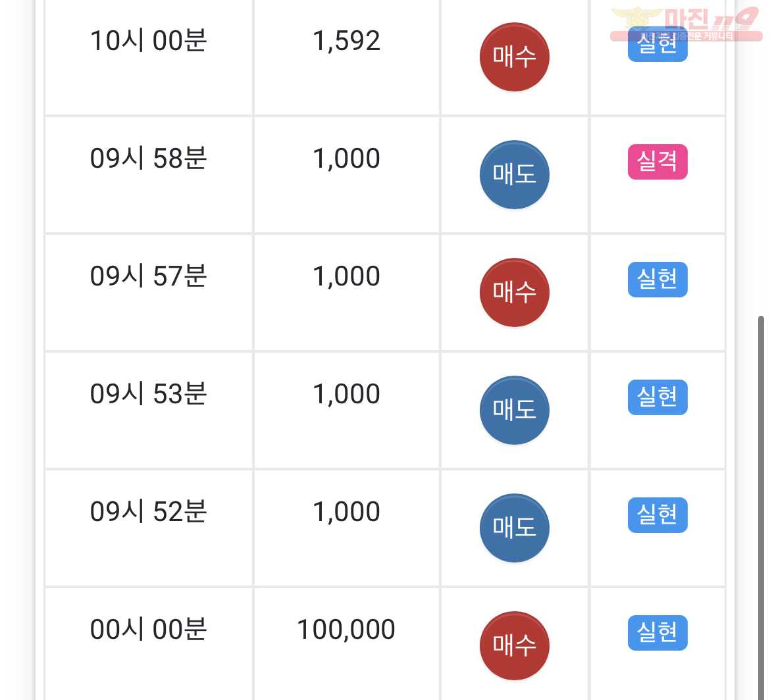Select the 09시 52분 time cell
This screenshot has width=770, height=700.
[148, 528]
